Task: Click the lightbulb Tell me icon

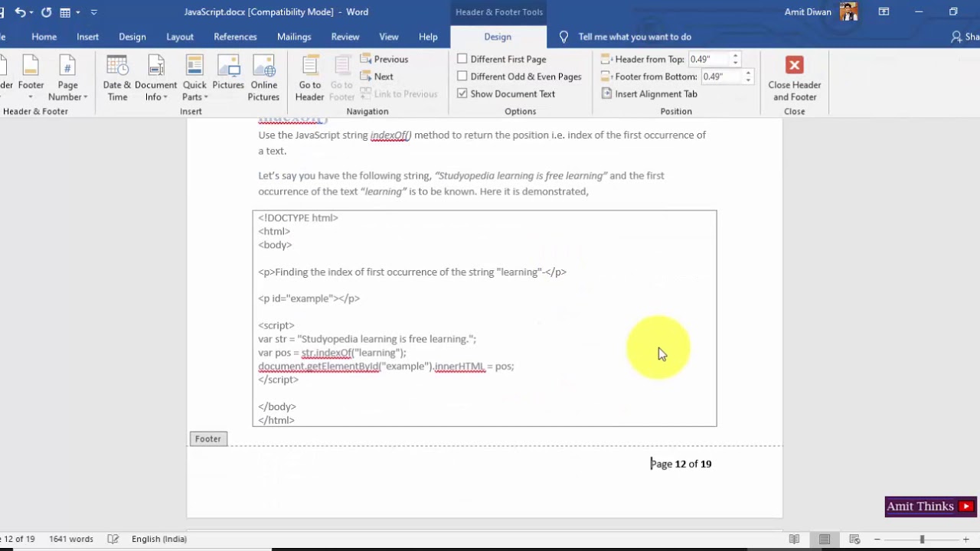Action: [564, 37]
